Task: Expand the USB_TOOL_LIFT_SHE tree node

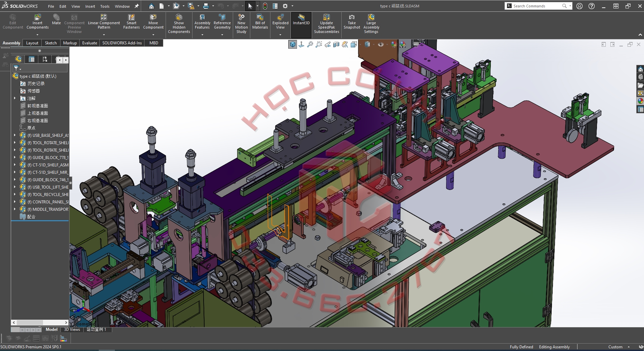Action: [15, 187]
